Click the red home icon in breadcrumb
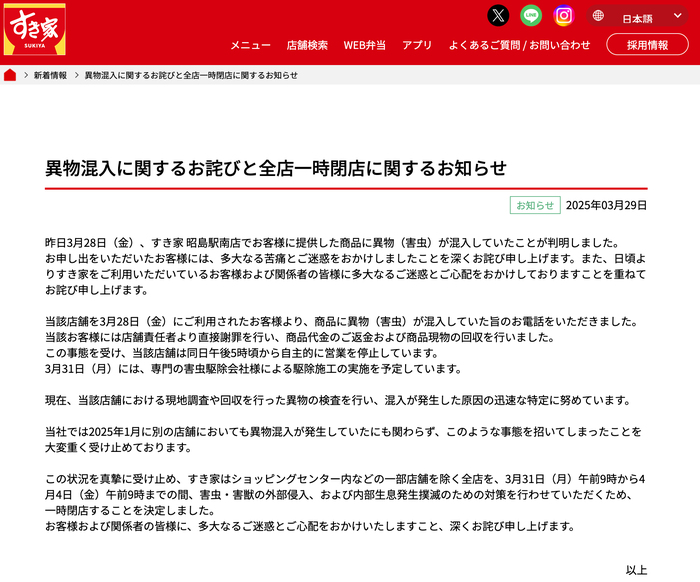Viewport: 700px width, 582px height. click(10, 75)
